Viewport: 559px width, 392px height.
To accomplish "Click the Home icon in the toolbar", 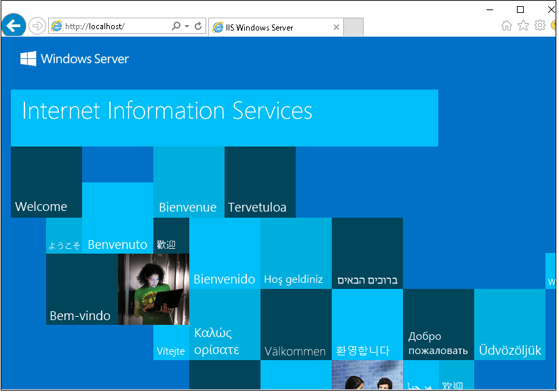I will tap(506, 24).
